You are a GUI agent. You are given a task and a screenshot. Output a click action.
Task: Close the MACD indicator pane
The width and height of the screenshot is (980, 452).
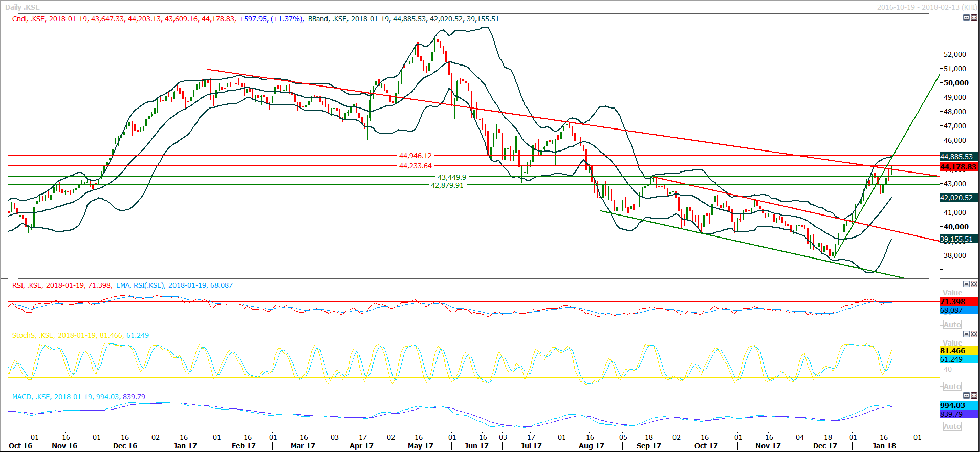[974, 395]
